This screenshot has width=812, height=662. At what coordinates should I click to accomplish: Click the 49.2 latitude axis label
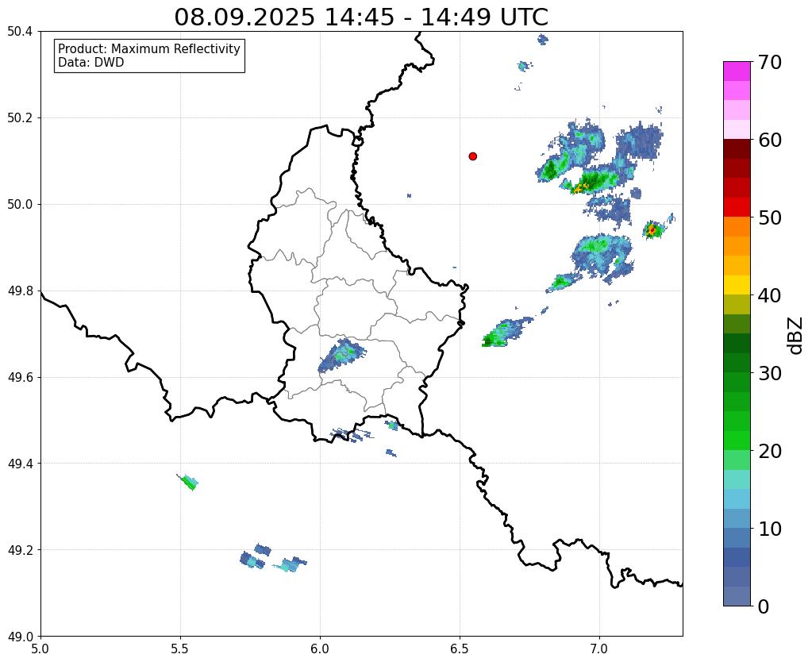point(20,550)
